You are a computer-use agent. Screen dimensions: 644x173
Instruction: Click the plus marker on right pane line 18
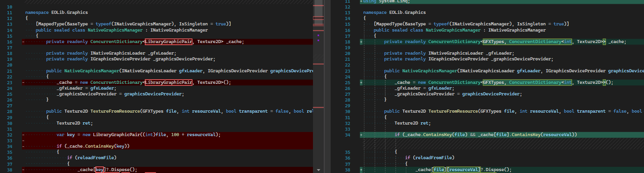(x=361, y=42)
